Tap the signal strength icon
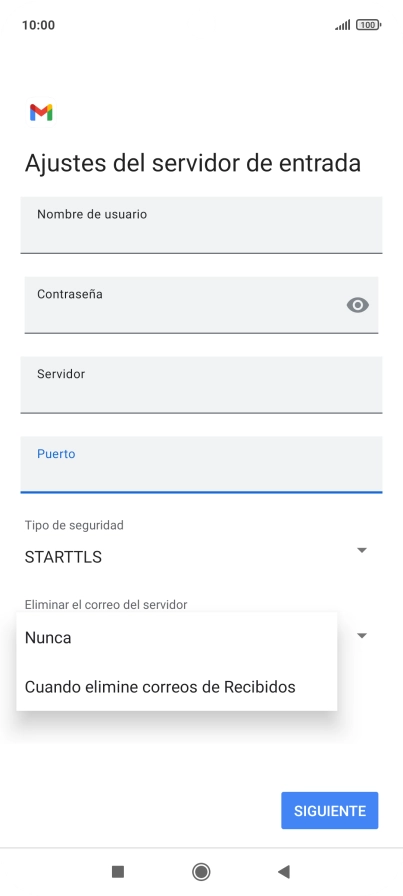 pos(343,25)
